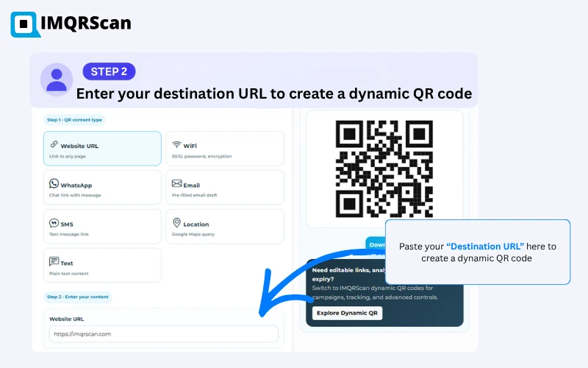Choose the WiFi content type card

(x=225, y=149)
